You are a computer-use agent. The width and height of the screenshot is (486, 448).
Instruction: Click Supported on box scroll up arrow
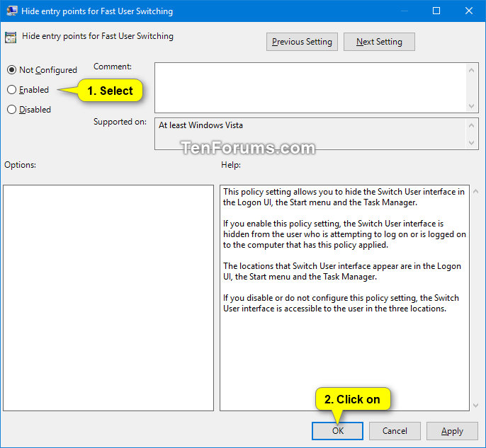tap(471, 125)
